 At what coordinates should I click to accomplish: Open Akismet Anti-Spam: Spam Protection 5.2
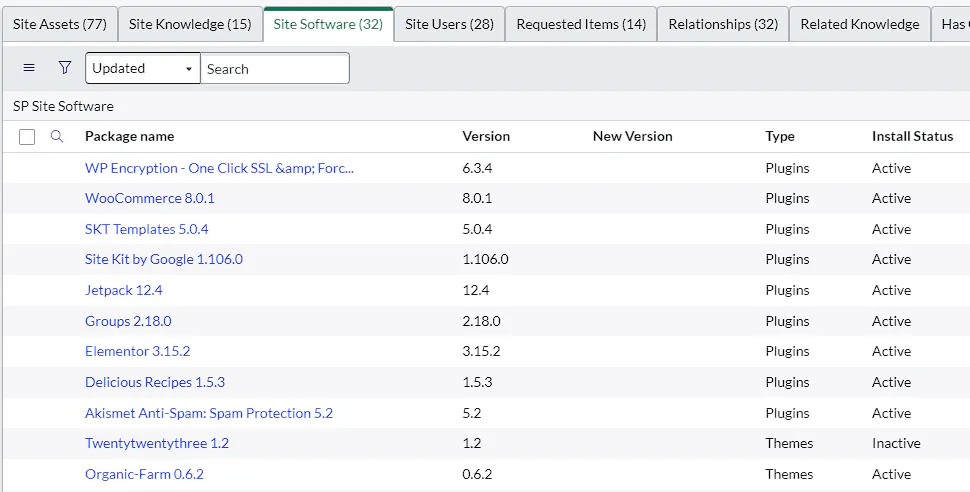coord(208,413)
